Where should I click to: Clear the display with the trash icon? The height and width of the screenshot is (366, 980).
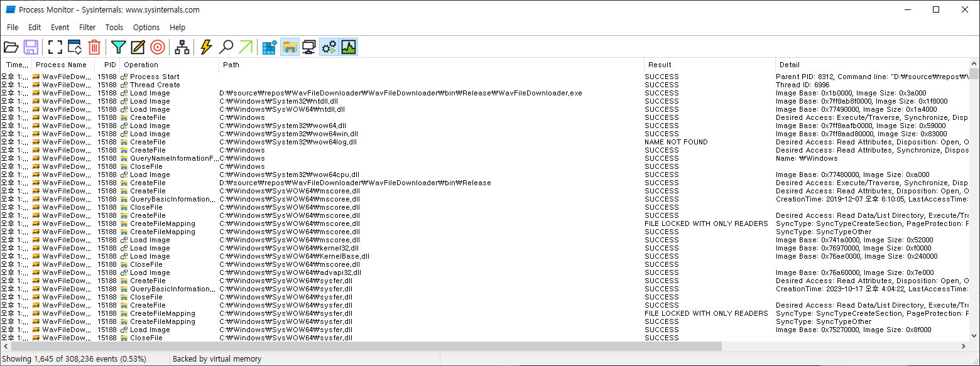pos(94,47)
